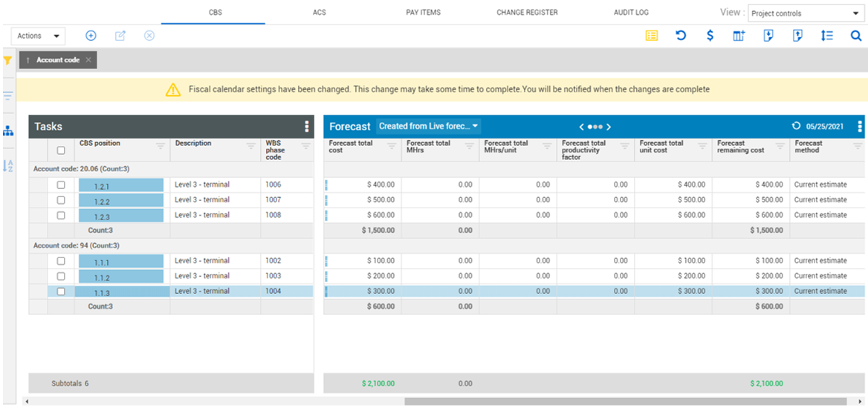Toggle the select-all checkbox in Tasks header

coord(61,150)
